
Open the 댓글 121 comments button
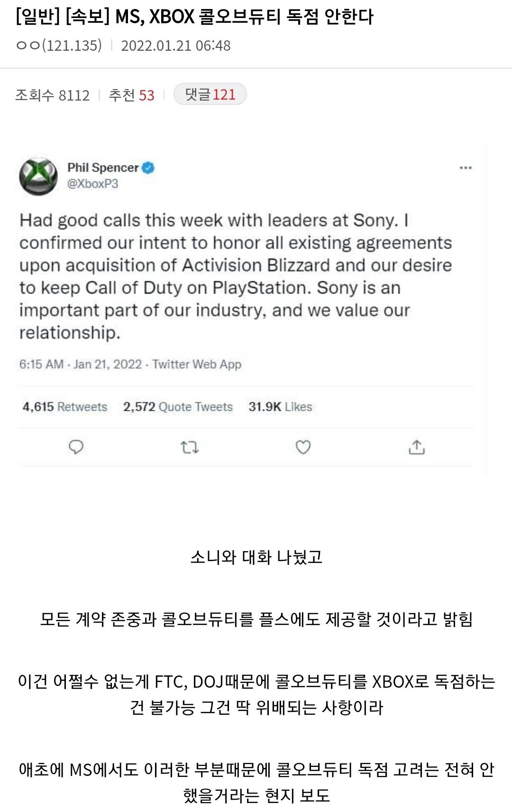[210, 94]
